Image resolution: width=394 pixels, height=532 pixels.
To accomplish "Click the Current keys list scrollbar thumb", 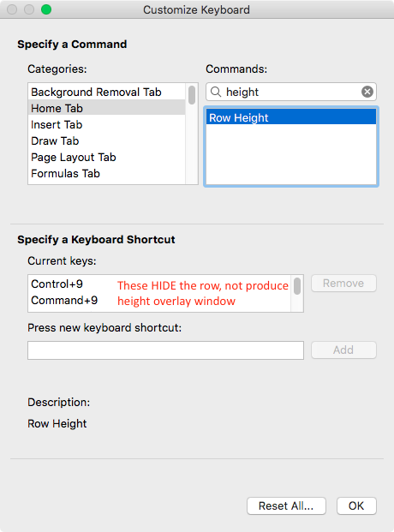I will pyautogui.click(x=297, y=286).
